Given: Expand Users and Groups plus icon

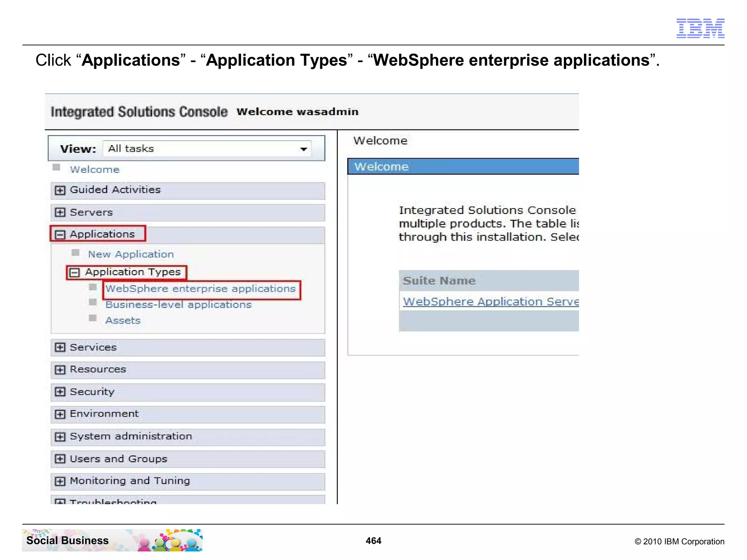Looking at the screenshot, I should 60,459.
